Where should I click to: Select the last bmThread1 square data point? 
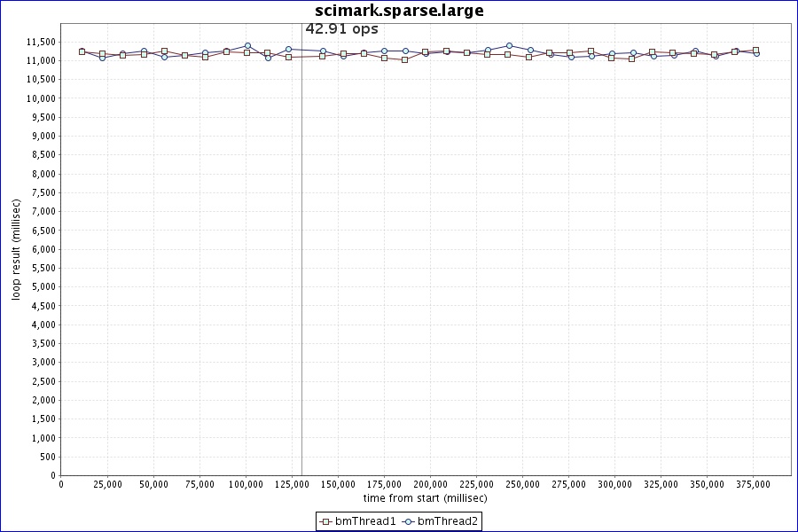pos(755,51)
